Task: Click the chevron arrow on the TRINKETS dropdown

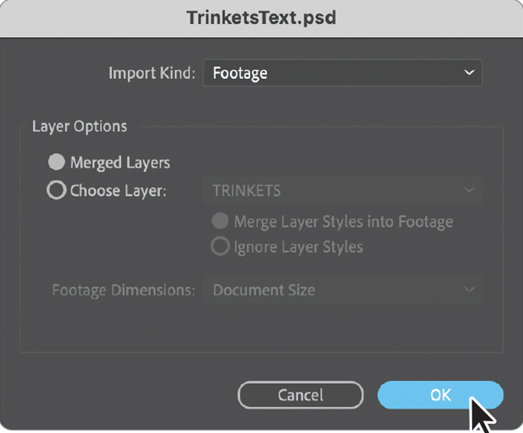Action: tap(469, 190)
